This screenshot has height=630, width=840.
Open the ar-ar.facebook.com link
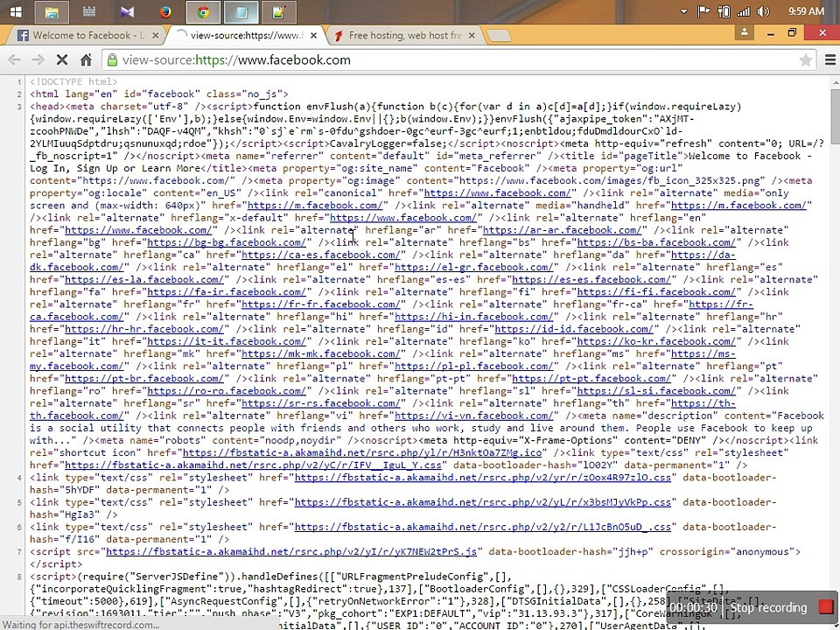(562, 230)
